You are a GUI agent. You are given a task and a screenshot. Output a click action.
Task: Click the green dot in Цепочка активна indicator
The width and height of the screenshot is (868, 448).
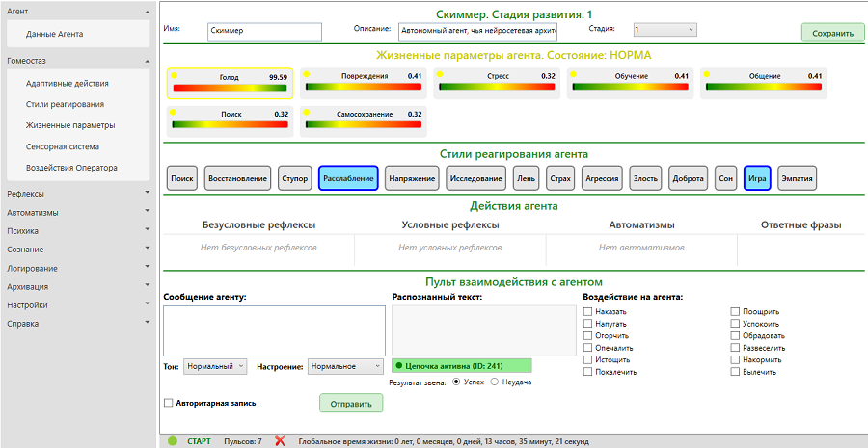click(x=399, y=366)
